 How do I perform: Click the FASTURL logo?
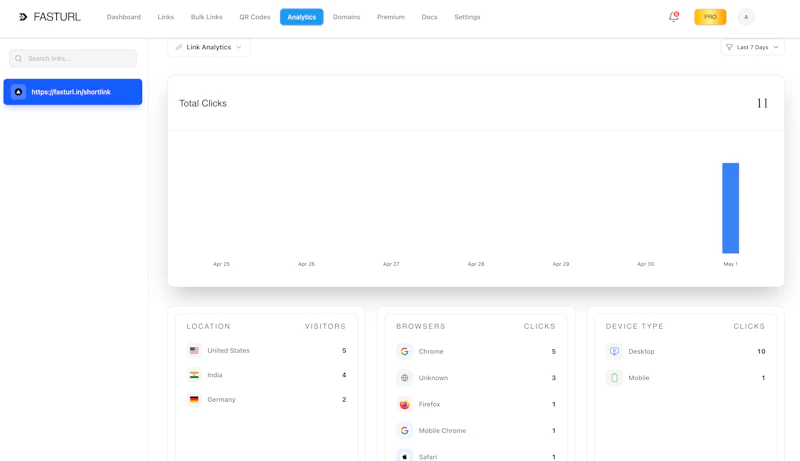pyautogui.click(x=49, y=17)
